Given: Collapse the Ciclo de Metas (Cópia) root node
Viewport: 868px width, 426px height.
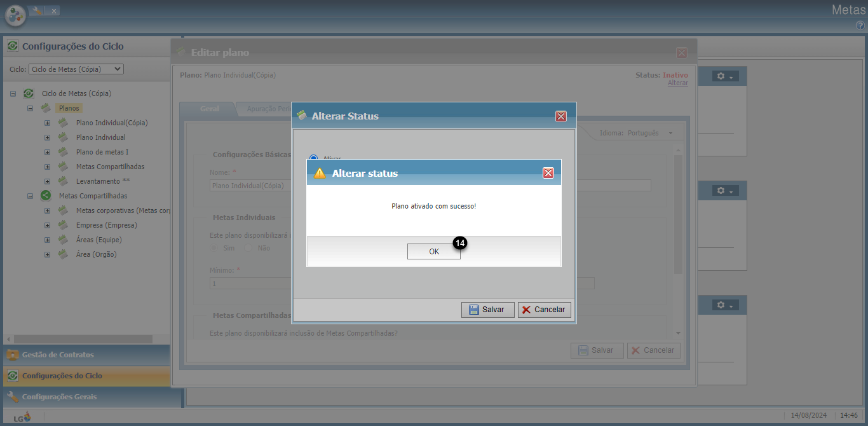Looking at the screenshot, I should click(13, 93).
